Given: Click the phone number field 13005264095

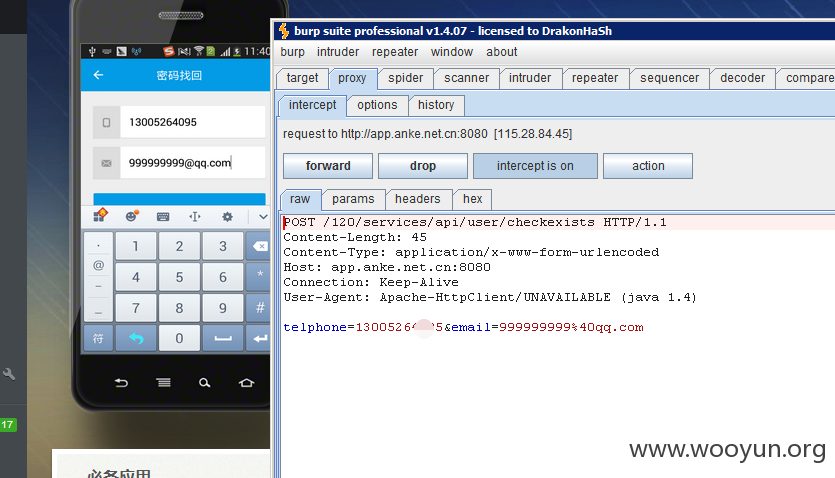Looking at the screenshot, I should tap(192, 122).
